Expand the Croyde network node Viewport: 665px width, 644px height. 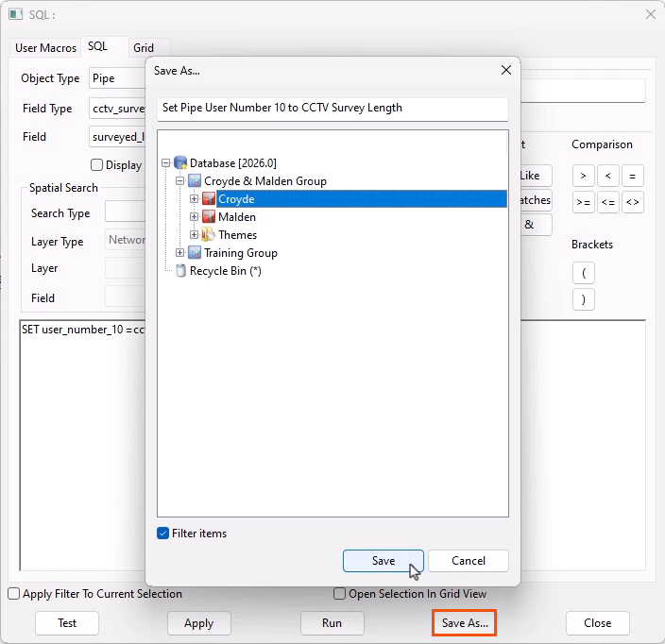[194, 199]
